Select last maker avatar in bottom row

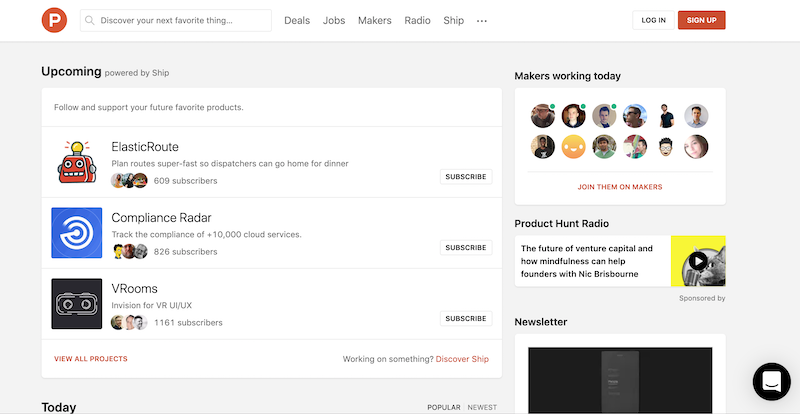pos(696,147)
